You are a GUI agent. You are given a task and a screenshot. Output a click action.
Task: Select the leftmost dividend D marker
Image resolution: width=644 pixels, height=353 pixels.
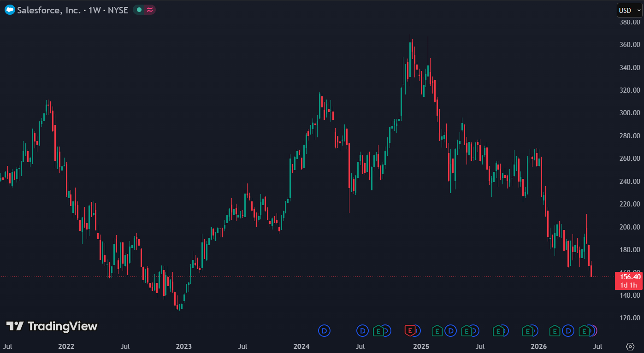[x=325, y=330]
